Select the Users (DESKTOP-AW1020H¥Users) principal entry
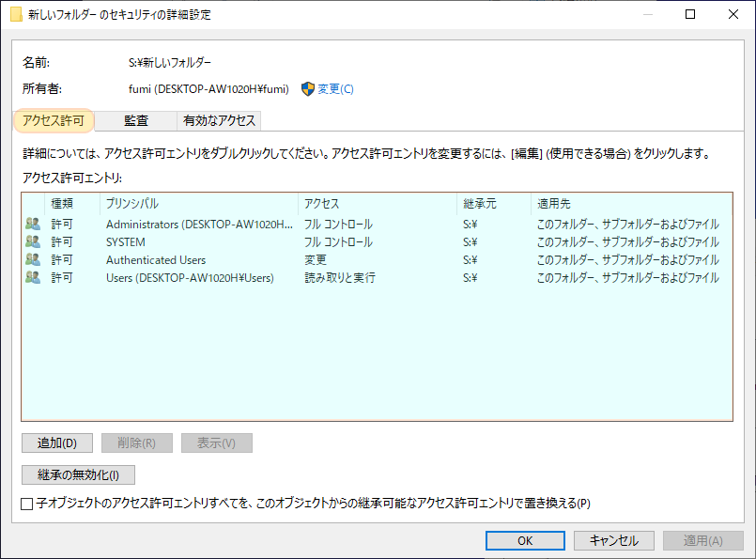 pos(190,278)
